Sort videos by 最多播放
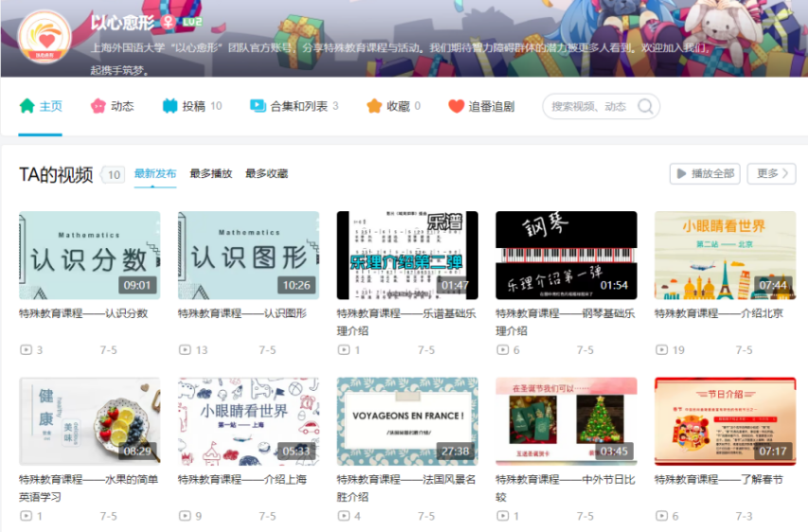 210,174
